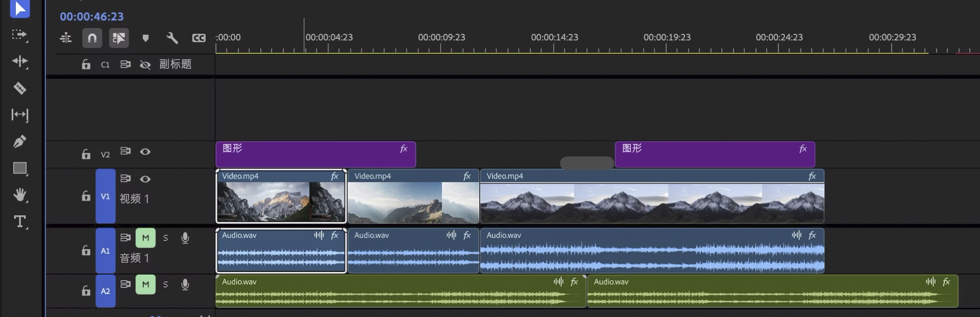Select the Slip tool
Viewport: 980px width, 317px height.
(x=19, y=115)
